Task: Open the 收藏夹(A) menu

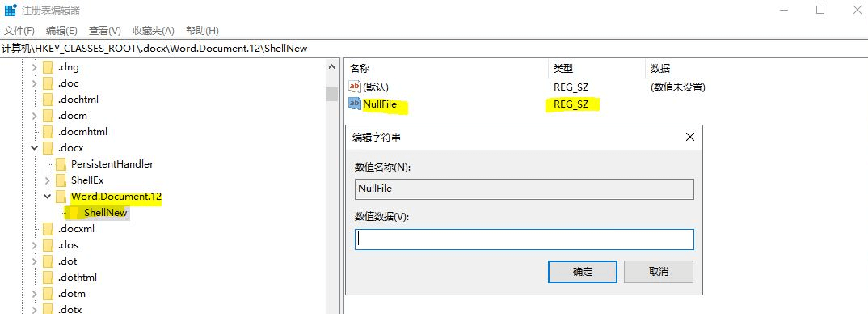Action: pyautogui.click(x=154, y=31)
